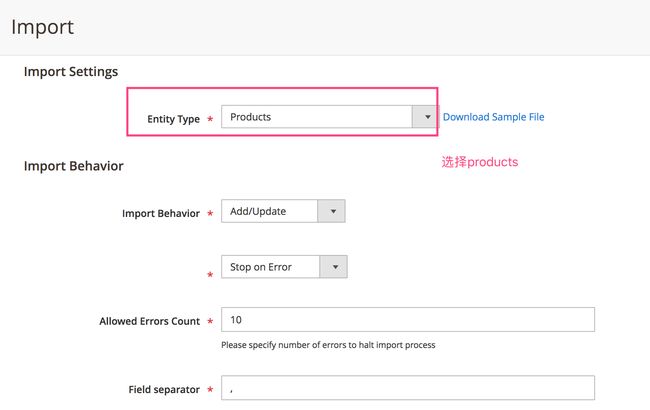Click the Stop on Error select box text
This screenshot has height=410, width=650.
pyautogui.click(x=261, y=267)
